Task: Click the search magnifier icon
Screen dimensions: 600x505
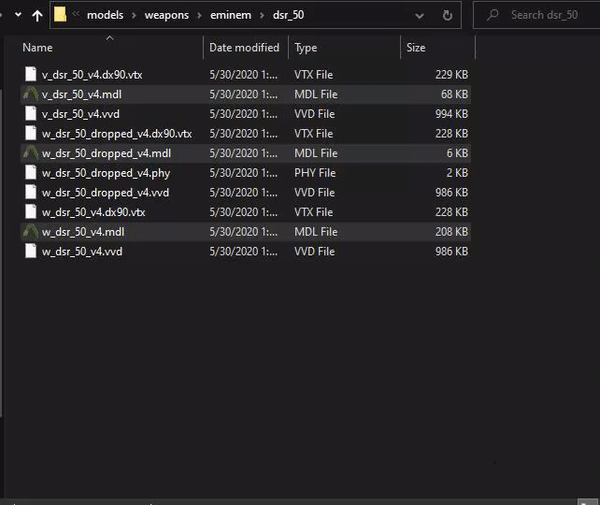Action: (491, 15)
